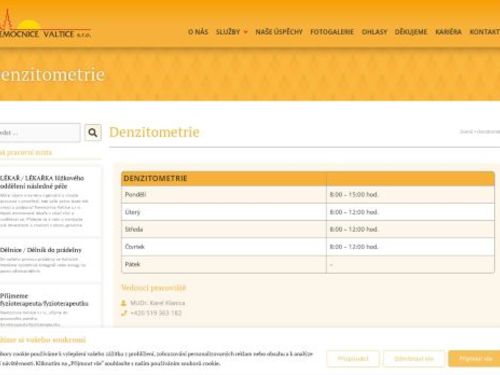Click the search magnifier button
Screen dimensions: 500x375
coord(93,133)
